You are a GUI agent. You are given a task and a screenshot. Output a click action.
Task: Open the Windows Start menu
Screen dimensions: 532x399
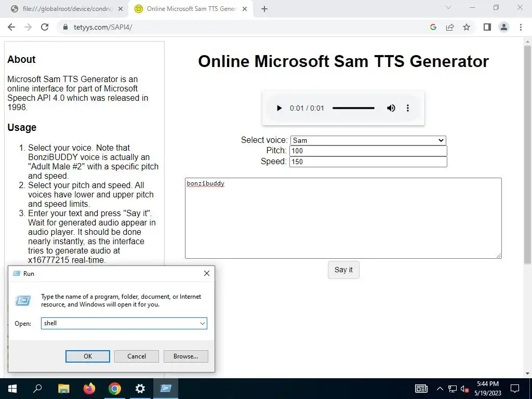click(x=12, y=389)
